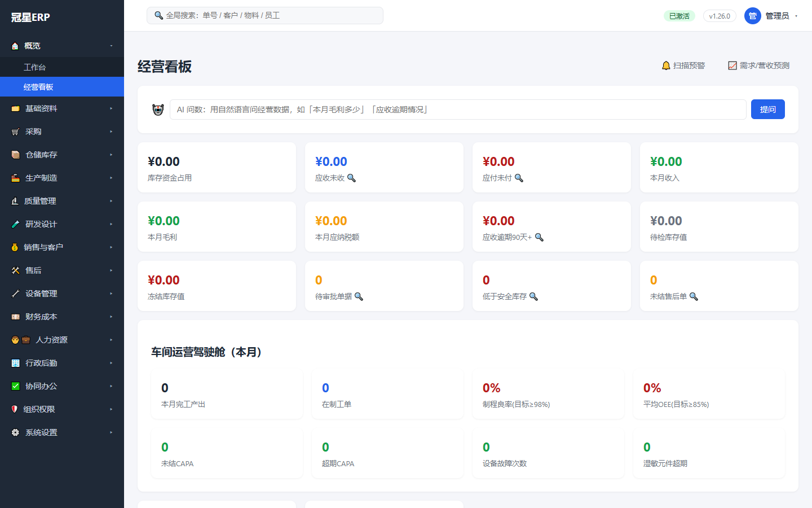
Task: Click the shopping cart icon for 采购
Action: pyautogui.click(x=15, y=132)
